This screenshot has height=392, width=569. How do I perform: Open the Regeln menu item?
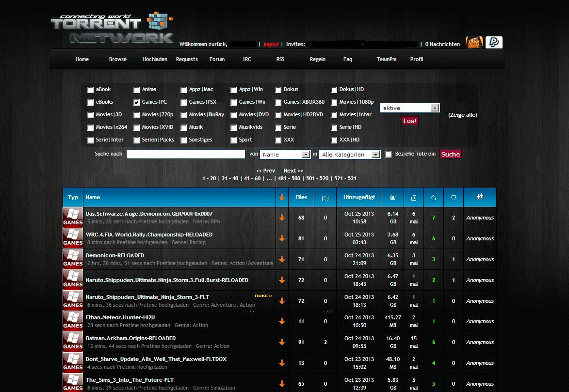318,59
